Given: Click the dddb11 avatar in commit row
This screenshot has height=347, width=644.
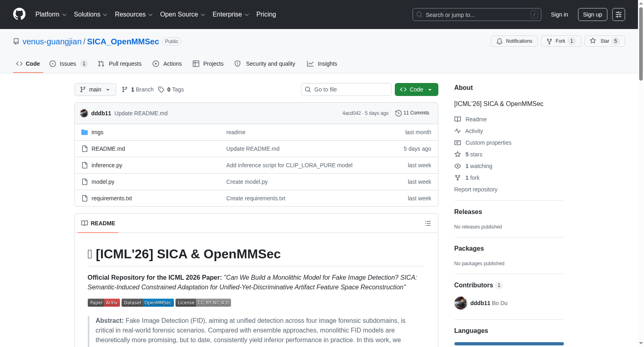Looking at the screenshot, I should point(84,113).
